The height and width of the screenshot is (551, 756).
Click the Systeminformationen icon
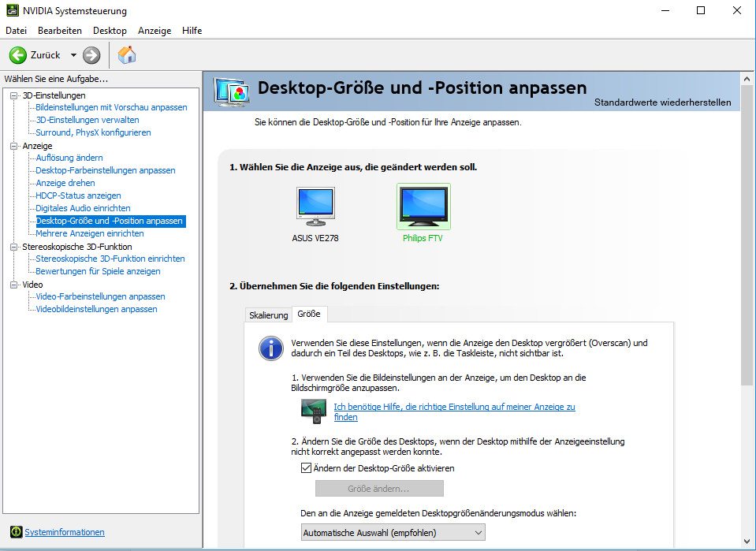pyautogui.click(x=17, y=532)
